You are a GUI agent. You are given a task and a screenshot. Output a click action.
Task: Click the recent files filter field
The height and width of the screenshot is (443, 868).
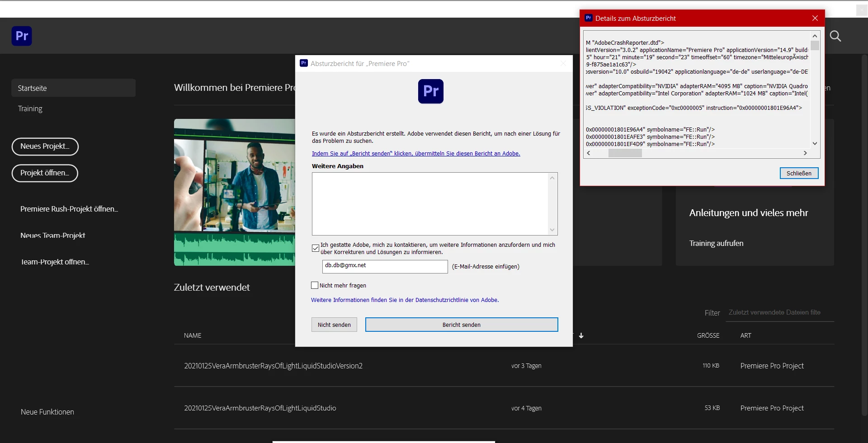pyautogui.click(x=780, y=312)
